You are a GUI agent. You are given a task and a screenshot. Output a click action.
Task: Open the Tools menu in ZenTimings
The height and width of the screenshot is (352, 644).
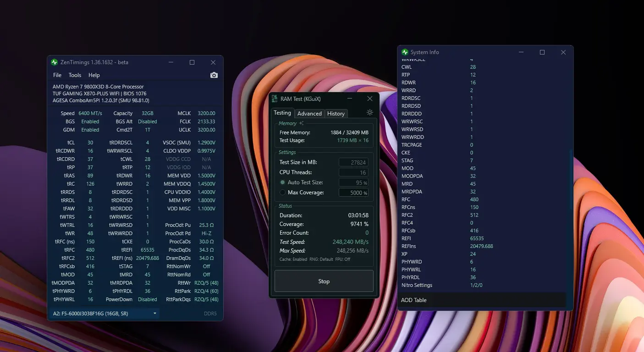pos(75,75)
